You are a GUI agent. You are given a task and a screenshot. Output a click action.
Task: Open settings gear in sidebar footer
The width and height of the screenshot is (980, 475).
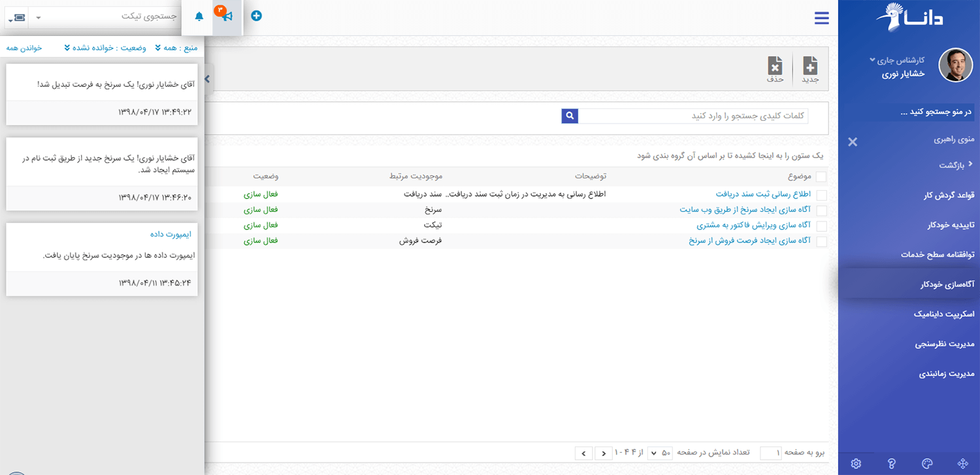856,463
